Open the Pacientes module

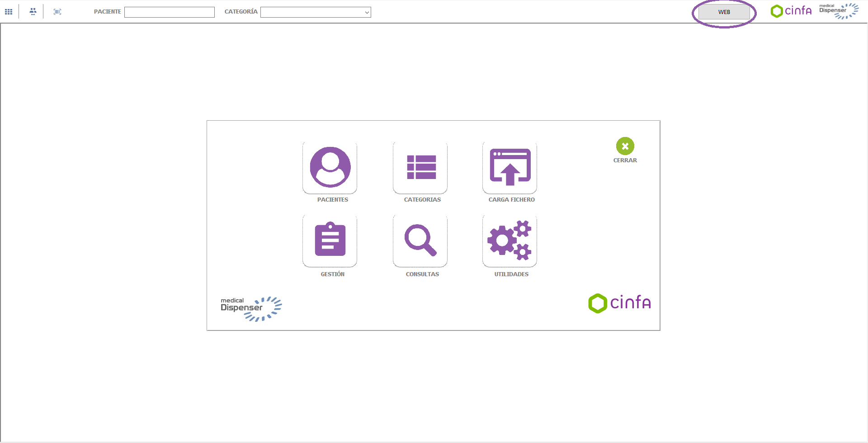(x=330, y=168)
